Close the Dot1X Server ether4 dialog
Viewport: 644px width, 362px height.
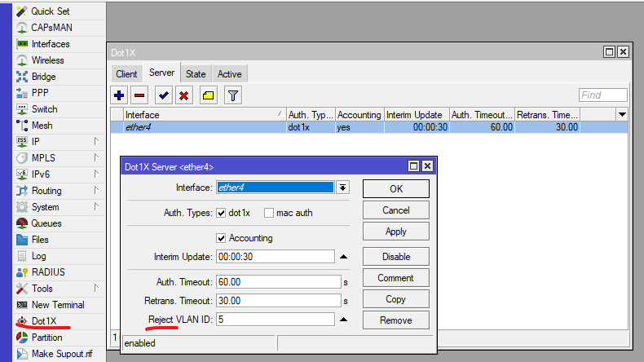pyautogui.click(x=427, y=166)
